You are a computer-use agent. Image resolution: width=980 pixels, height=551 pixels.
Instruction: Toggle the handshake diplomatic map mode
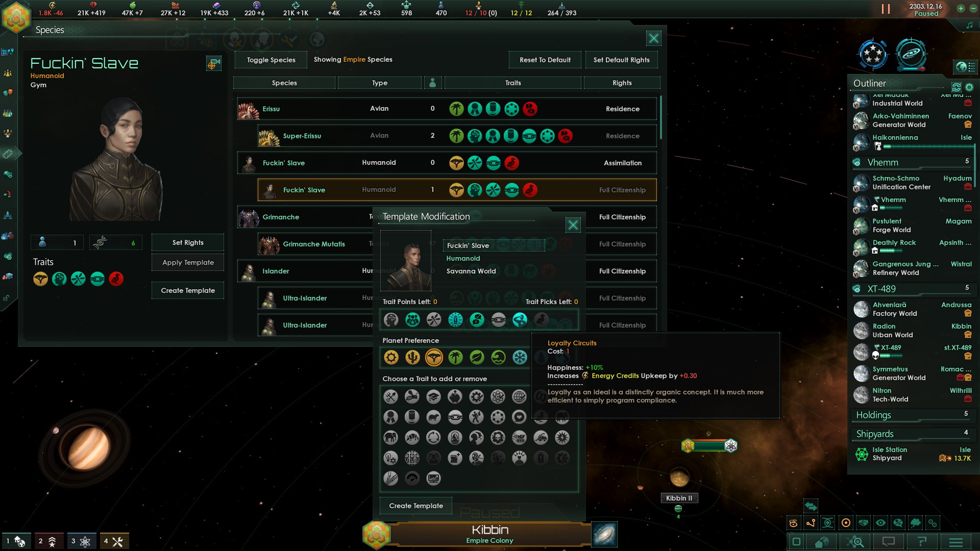pyautogui.click(x=864, y=523)
